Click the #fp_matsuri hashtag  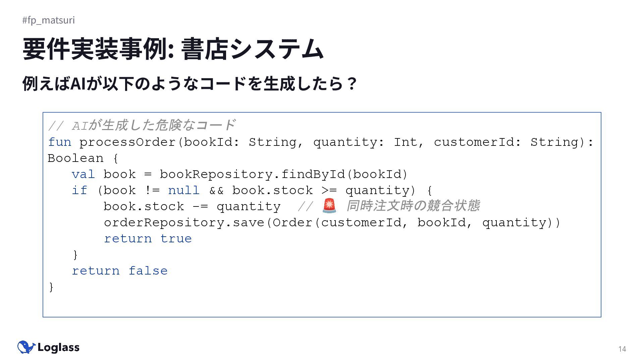click(x=49, y=20)
